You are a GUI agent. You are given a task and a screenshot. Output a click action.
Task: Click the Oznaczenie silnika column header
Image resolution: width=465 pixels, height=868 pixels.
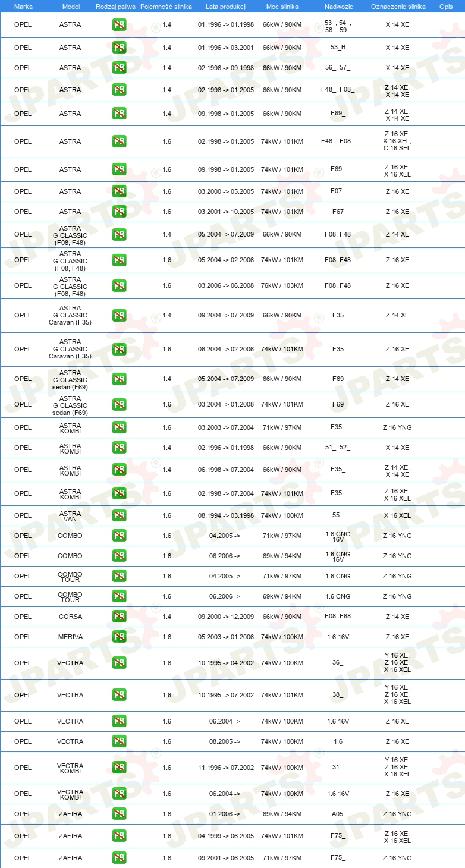[x=398, y=6]
